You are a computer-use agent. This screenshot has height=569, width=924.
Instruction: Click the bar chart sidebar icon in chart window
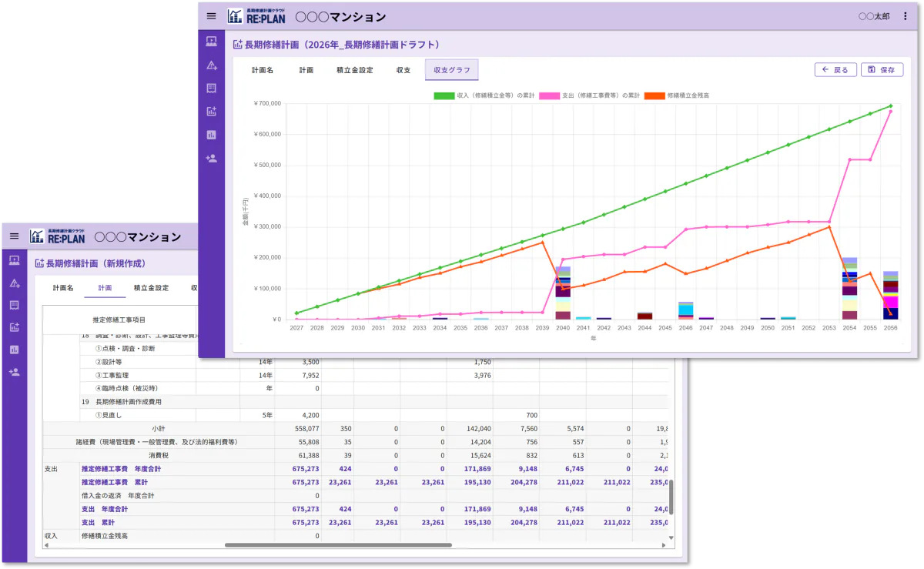coord(212,135)
